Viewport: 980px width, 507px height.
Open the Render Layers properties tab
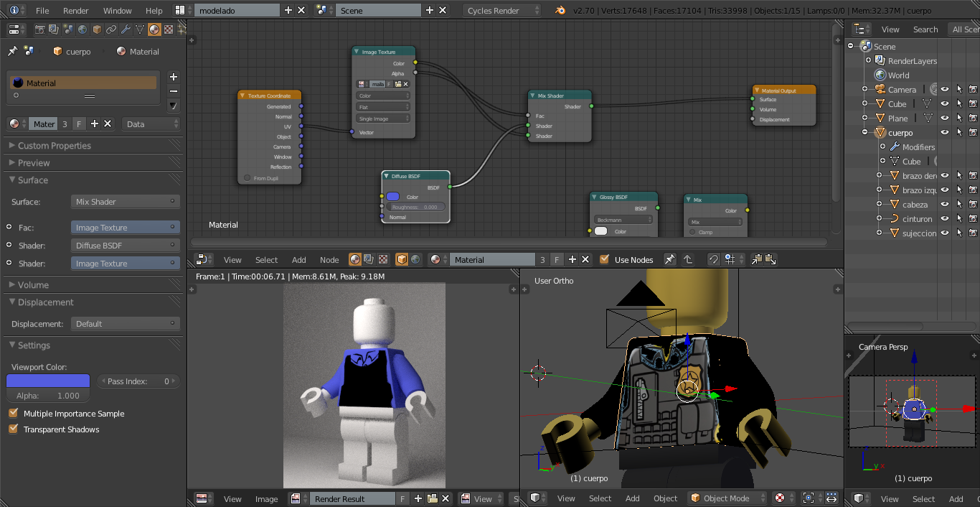click(54, 29)
